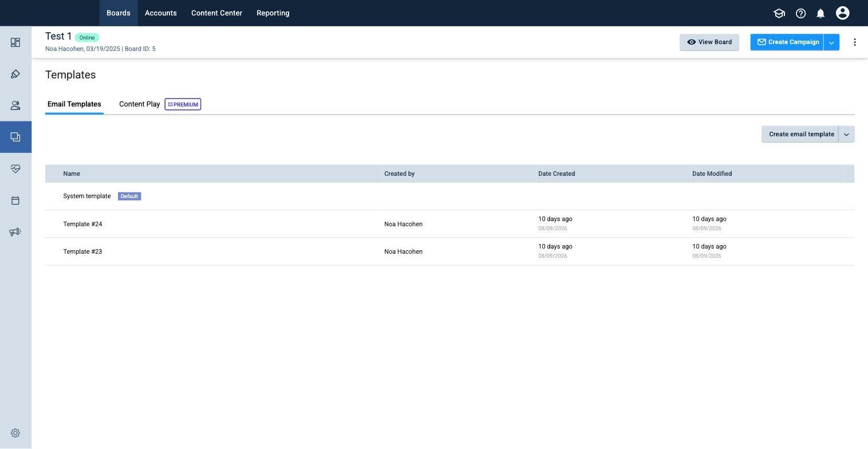The width and height of the screenshot is (868, 449).
Task: Open the three-dot board options menu
Action: pos(854,42)
